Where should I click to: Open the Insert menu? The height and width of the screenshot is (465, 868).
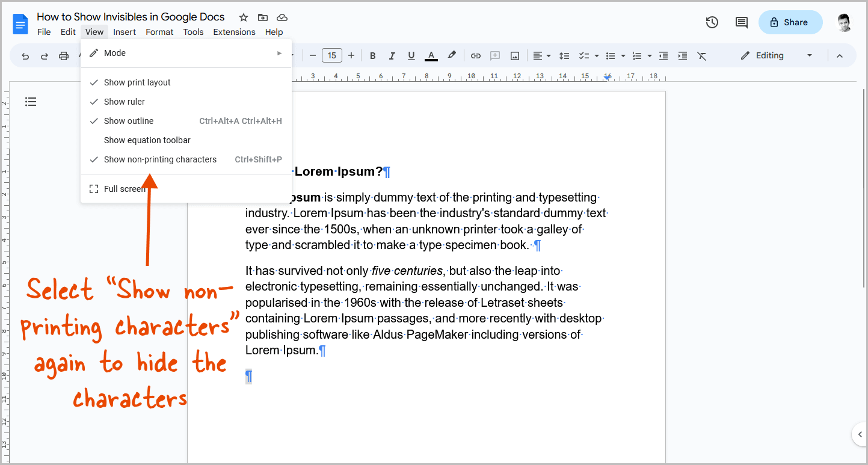[x=125, y=32]
